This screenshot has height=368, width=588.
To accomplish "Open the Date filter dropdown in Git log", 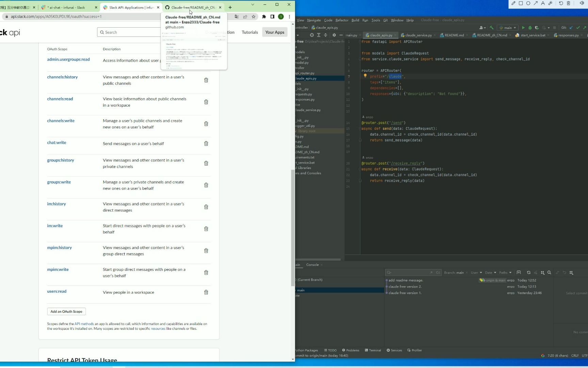I will (490, 273).
